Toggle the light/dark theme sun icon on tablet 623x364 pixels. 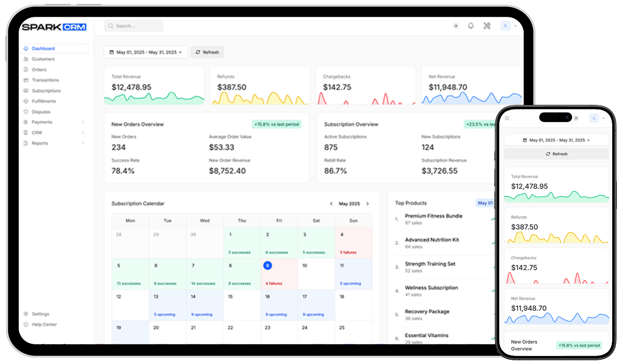pyautogui.click(x=456, y=26)
